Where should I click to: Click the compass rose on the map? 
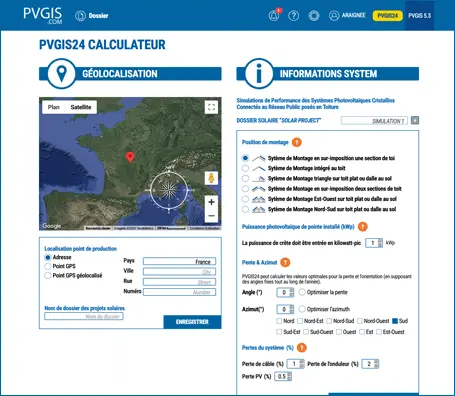pyautogui.click(x=169, y=190)
